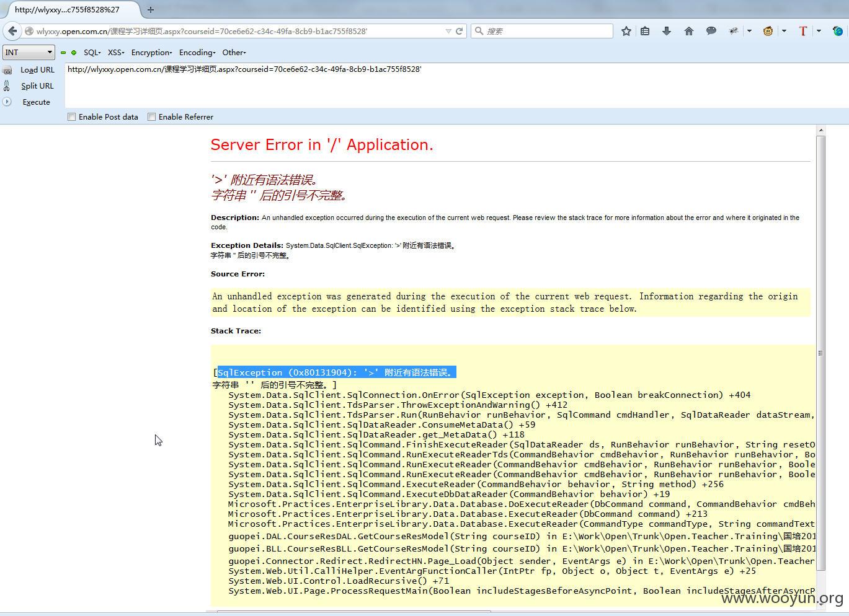Click SqlConnection.OnError stack trace line
849x616 pixels.
coord(489,395)
